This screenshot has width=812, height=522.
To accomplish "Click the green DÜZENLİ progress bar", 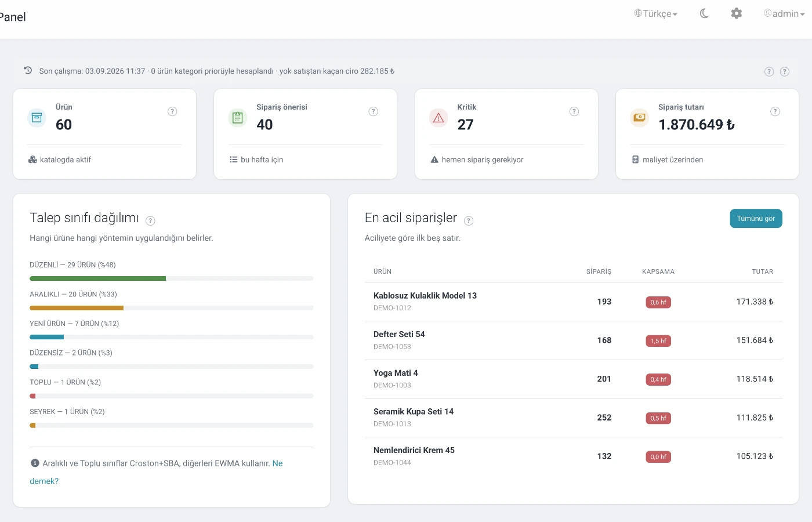I will click(97, 278).
